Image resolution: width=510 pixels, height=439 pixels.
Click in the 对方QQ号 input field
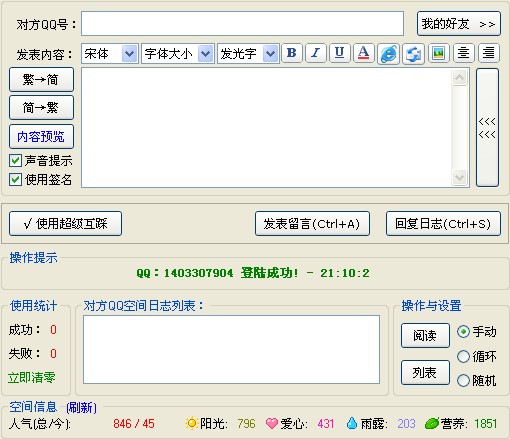coord(242,23)
